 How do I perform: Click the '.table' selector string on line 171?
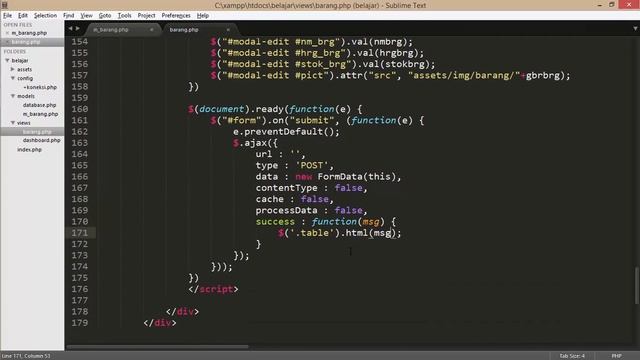pyautogui.click(x=312, y=233)
